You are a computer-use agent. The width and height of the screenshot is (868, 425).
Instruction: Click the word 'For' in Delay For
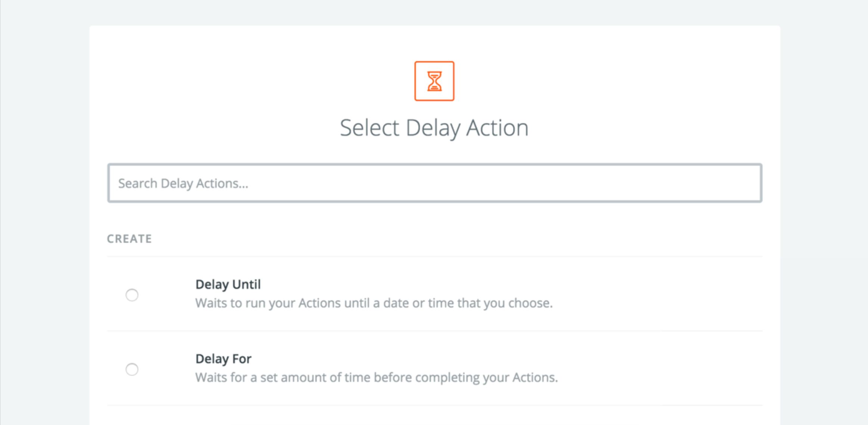[x=242, y=359]
